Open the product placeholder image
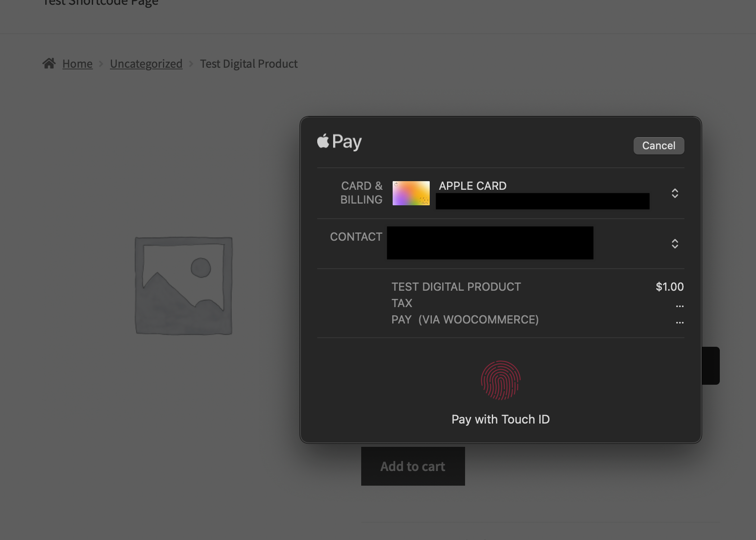 coord(184,286)
